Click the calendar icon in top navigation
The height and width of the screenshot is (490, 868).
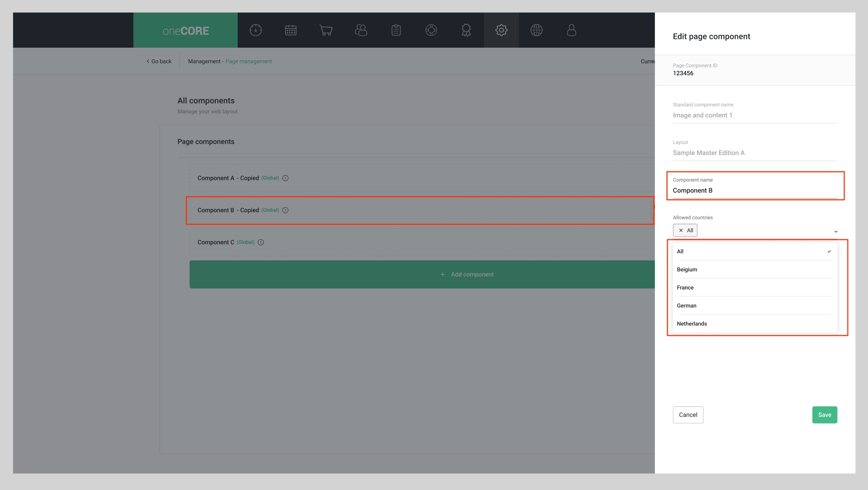point(291,30)
